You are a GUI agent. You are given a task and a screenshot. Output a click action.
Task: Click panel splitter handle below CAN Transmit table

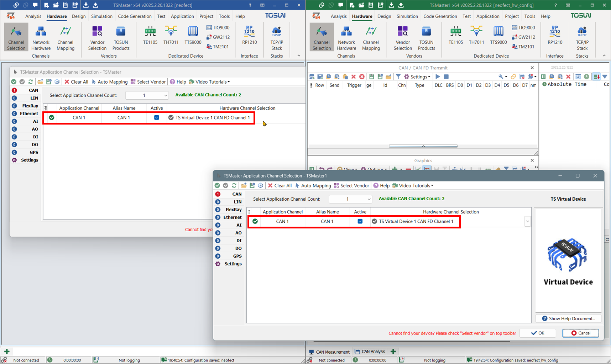pyautogui.click(x=423, y=146)
